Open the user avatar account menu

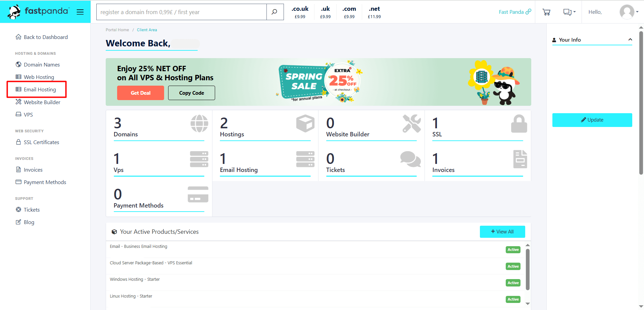point(629,12)
